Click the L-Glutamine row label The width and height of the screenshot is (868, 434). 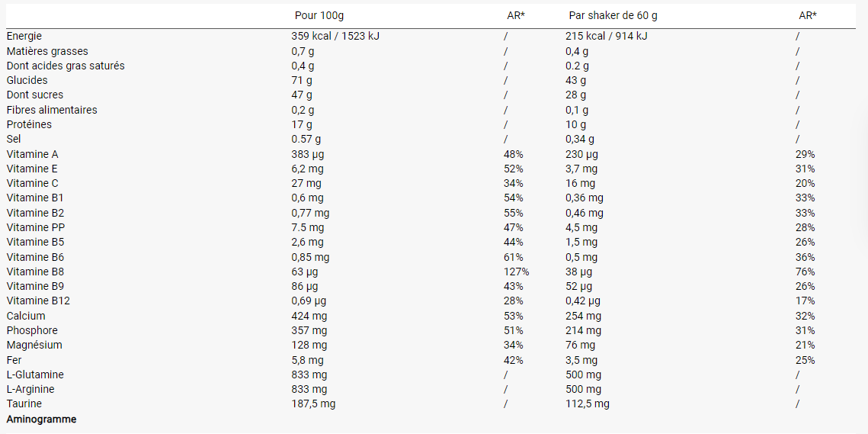tap(35, 375)
